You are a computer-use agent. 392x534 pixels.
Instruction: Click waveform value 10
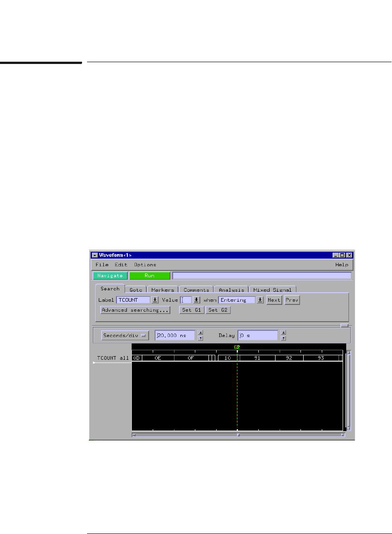(227, 358)
